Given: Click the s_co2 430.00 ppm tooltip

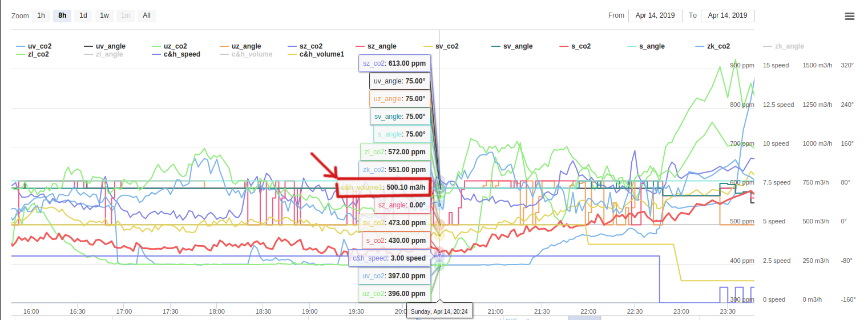Looking at the screenshot, I should [x=396, y=241].
